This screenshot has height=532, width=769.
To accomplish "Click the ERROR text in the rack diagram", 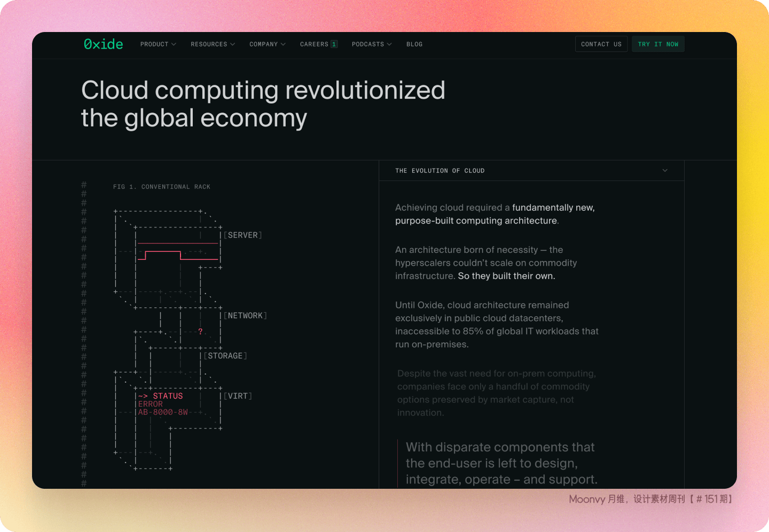I will coord(151,404).
